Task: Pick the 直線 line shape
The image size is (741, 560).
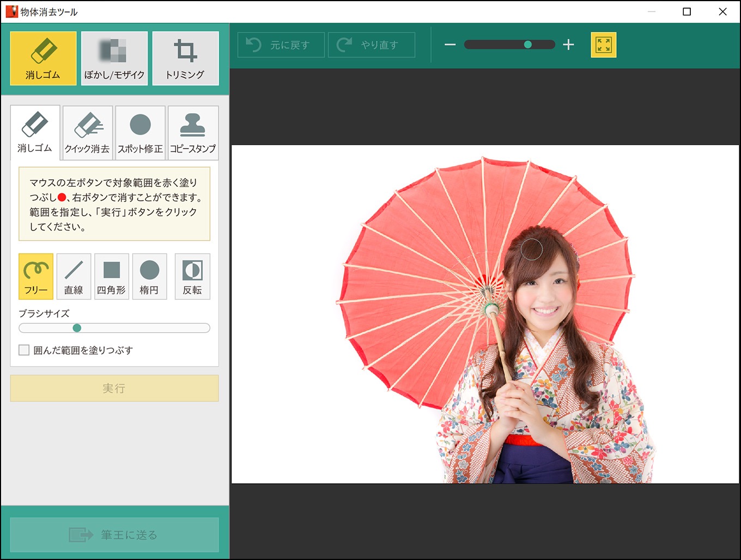Action: tap(74, 276)
